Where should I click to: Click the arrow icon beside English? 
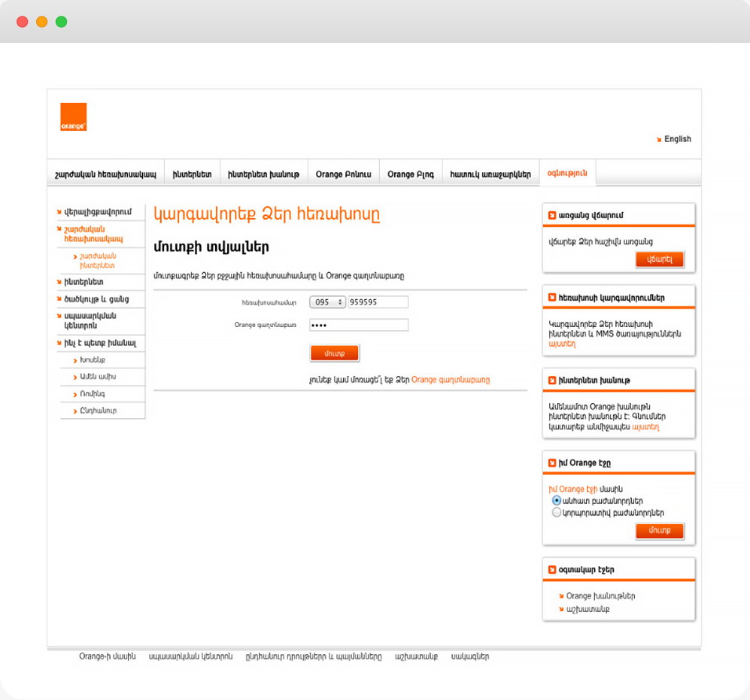tap(659, 140)
